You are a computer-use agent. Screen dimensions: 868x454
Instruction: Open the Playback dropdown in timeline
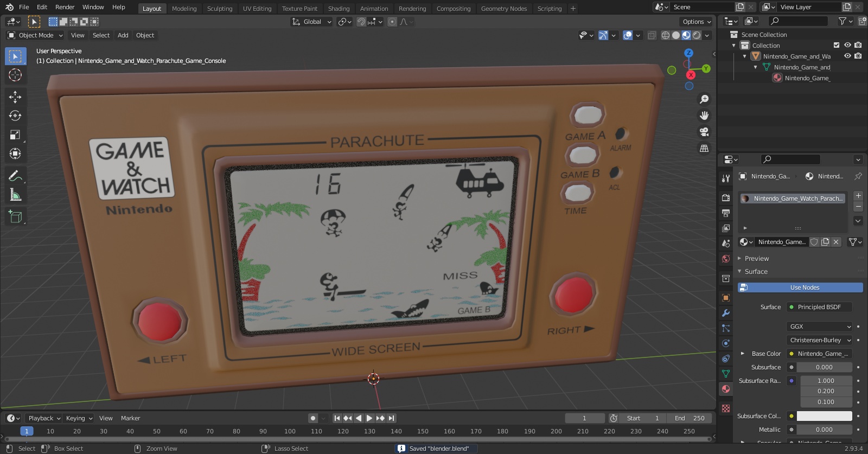point(44,418)
